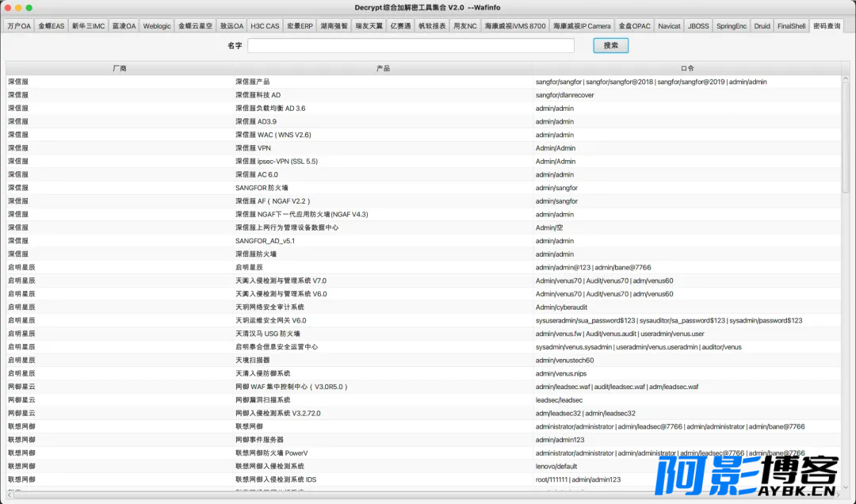The width and height of the screenshot is (856, 504).
Task: Select the 联想网御入侵检测系统 IDS product cell
Action: tap(384, 479)
